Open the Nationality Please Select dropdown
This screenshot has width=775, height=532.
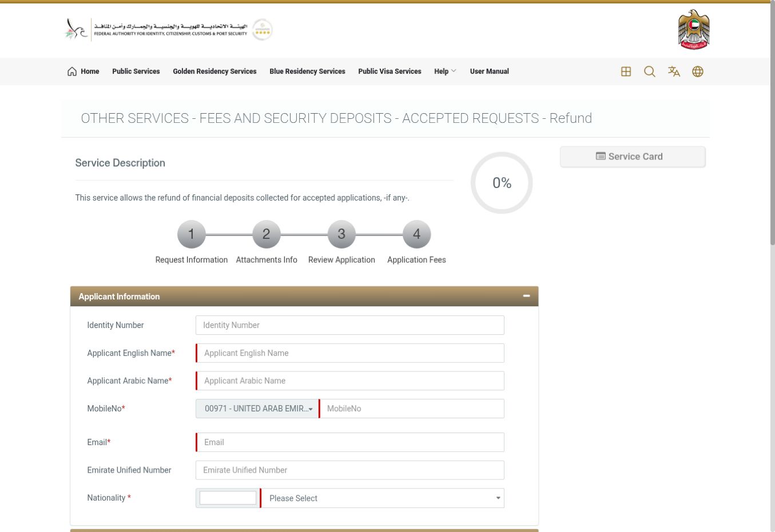point(383,498)
